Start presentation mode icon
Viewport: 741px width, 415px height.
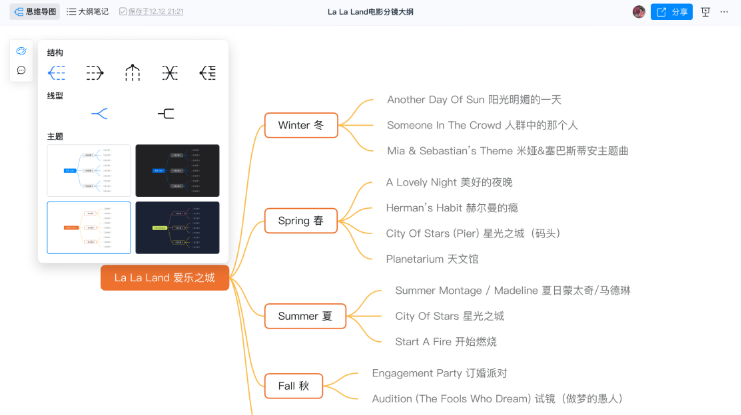[x=706, y=12]
